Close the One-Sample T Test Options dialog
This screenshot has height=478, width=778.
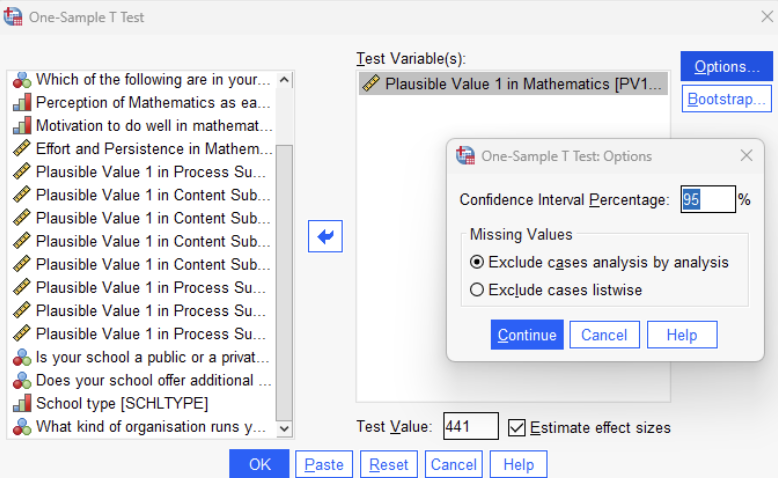746,155
